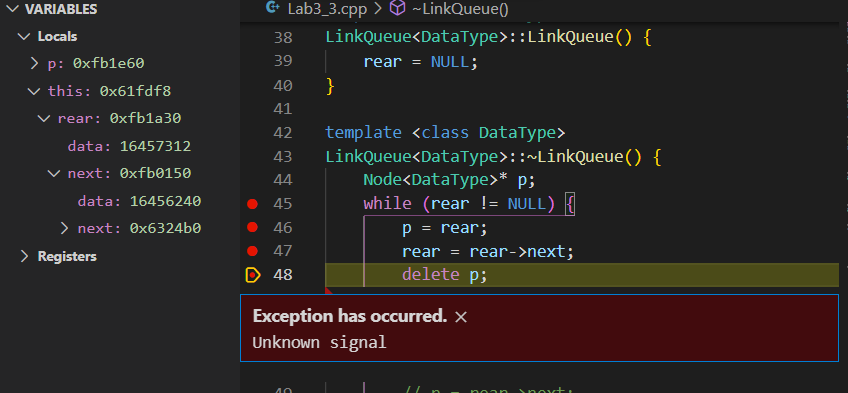Screen dimensions: 848x393
Task: Expand the next: 0x6324b0 pointer
Action: [x=65, y=228]
